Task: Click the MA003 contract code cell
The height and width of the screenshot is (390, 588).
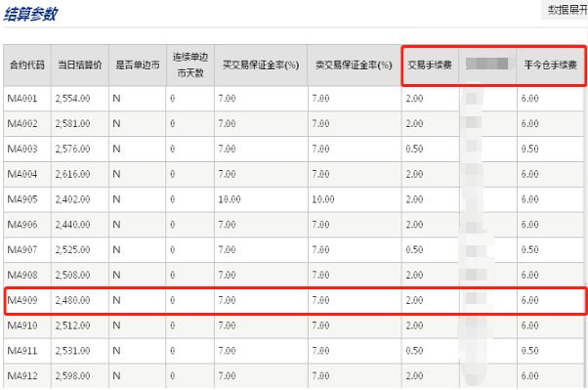Action: (22, 149)
